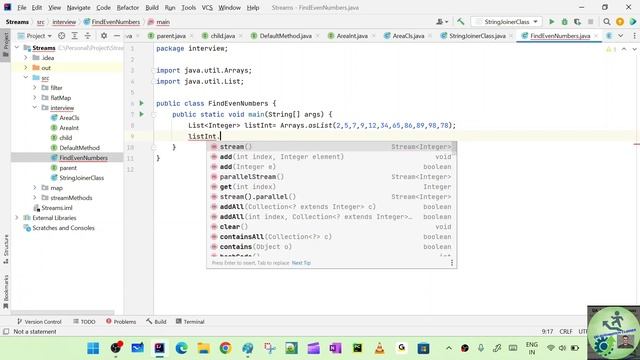Expand the .idea folder
640x360 pixels.
pyautogui.click(x=26, y=58)
